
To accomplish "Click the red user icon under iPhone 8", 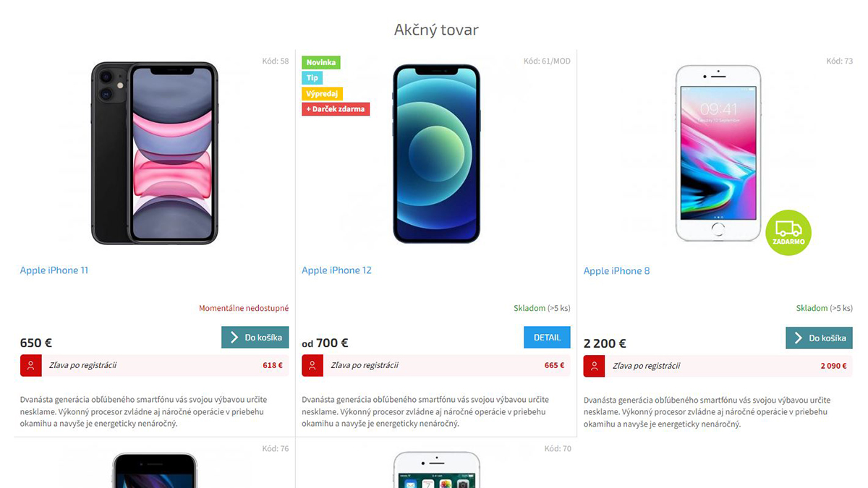I will point(595,366).
